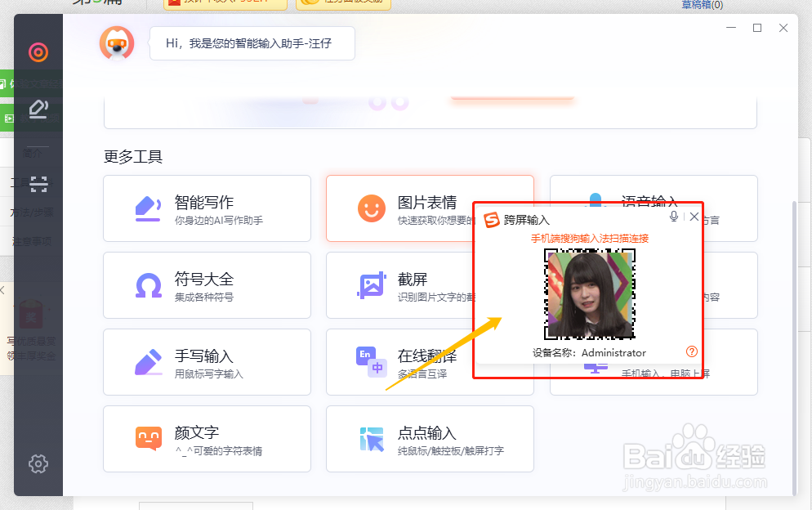
Task: Click the 点点输入 cursor icon
Action: pyautogui.click(x=372, y=439)
